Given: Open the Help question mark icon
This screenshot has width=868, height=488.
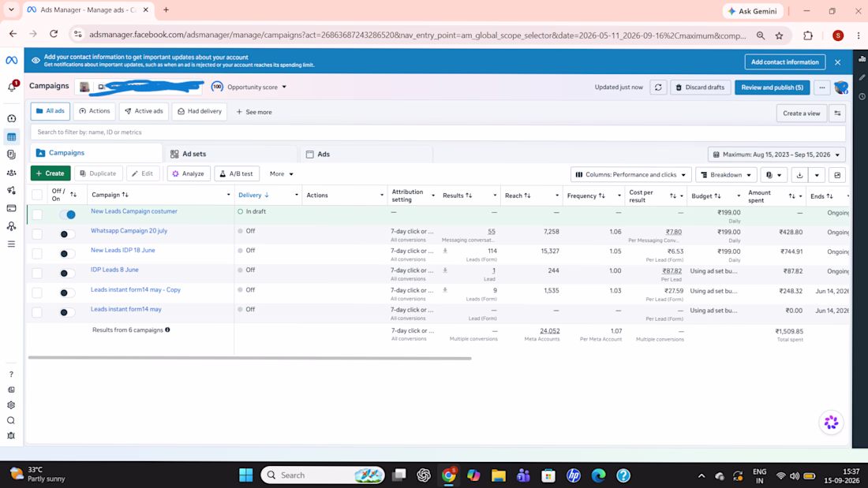Looking at the screenshot, I should [x=11, y=374].
